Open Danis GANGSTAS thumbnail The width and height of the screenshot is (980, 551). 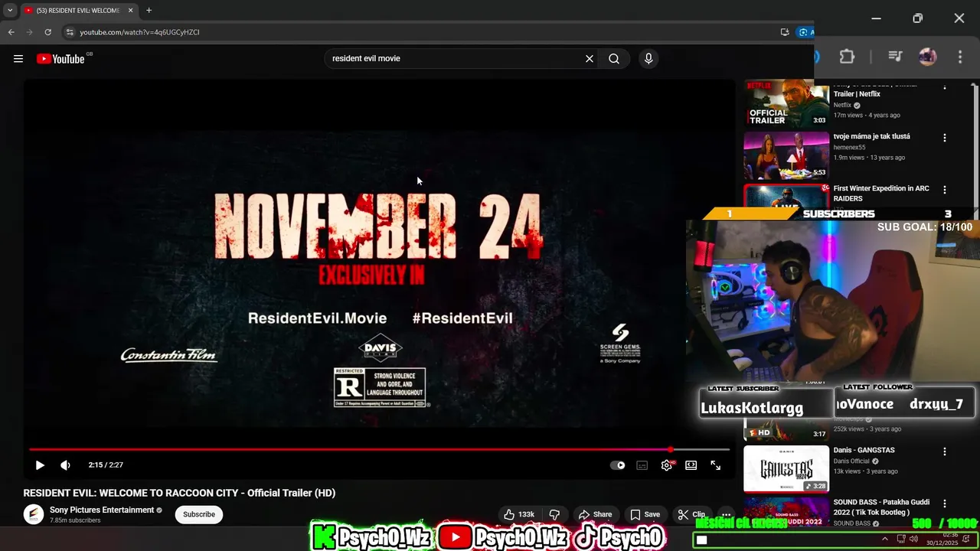(x=786, y=469)
